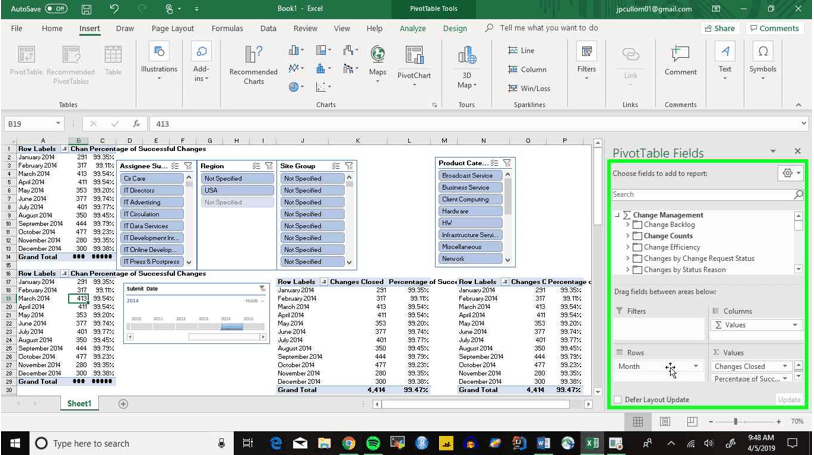Screen dimensions: 814x455
Task: Select Broadcast Service in Product slicer
Action: pyautogui.click(x=470, y=176)
